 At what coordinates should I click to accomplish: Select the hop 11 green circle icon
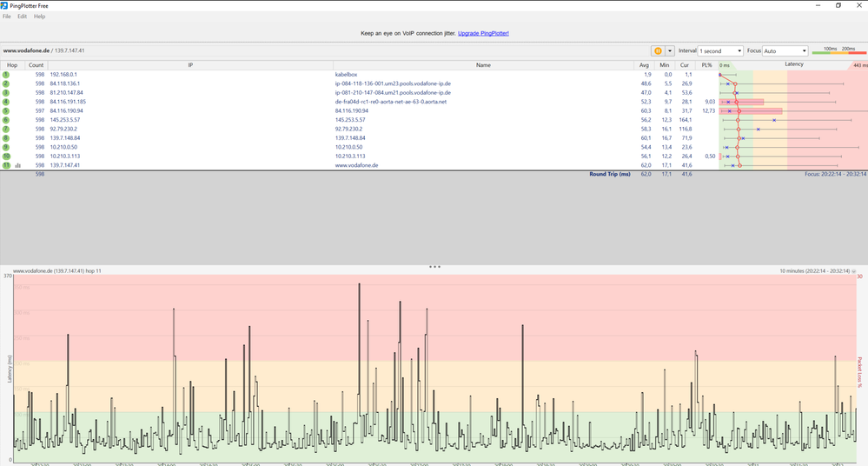pos(6,165)
